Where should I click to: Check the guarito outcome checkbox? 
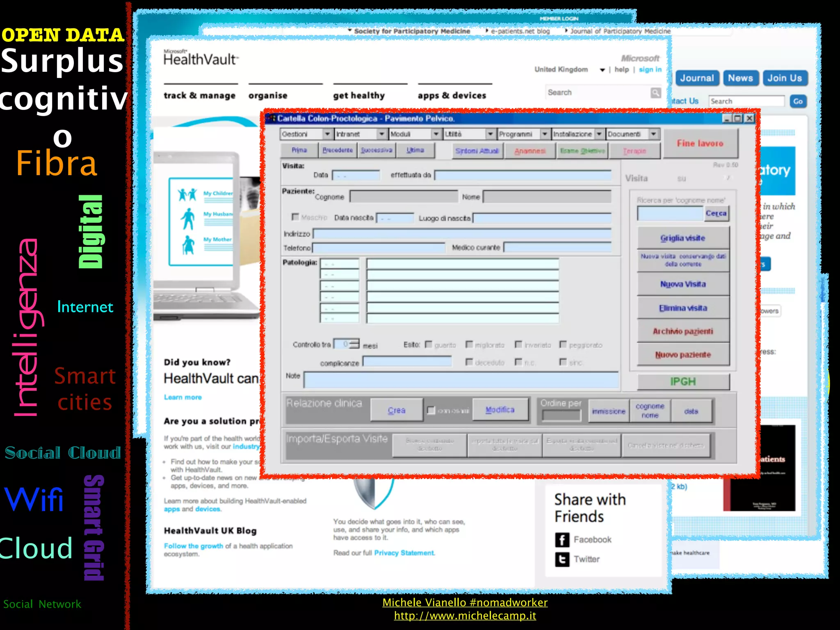point(429,345)
